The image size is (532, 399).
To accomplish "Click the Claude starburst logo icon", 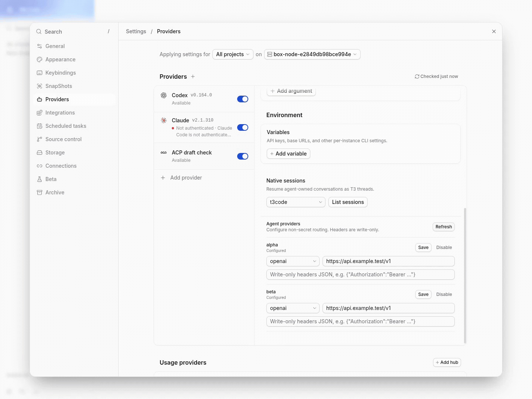I will (x=164, y=120).
